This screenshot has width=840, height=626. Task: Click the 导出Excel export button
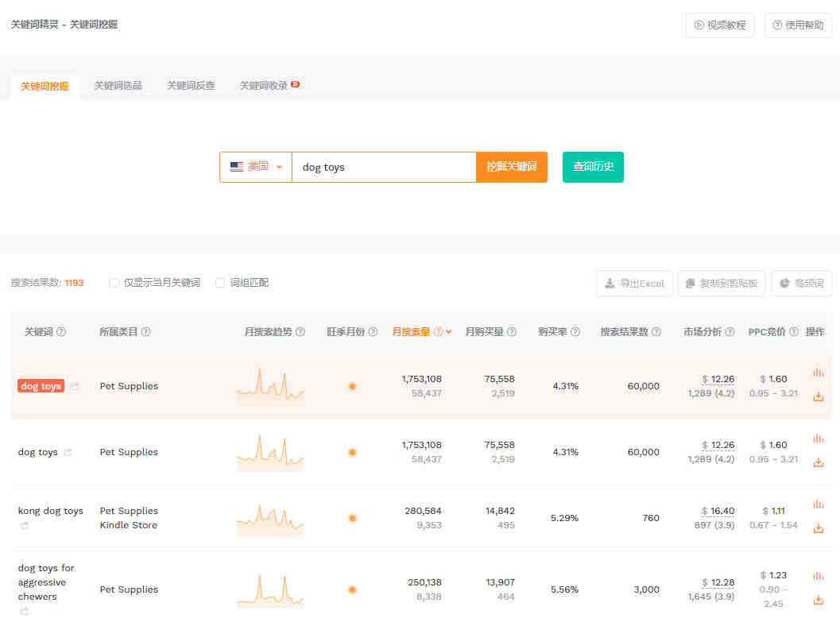click(x=634, y=284)
